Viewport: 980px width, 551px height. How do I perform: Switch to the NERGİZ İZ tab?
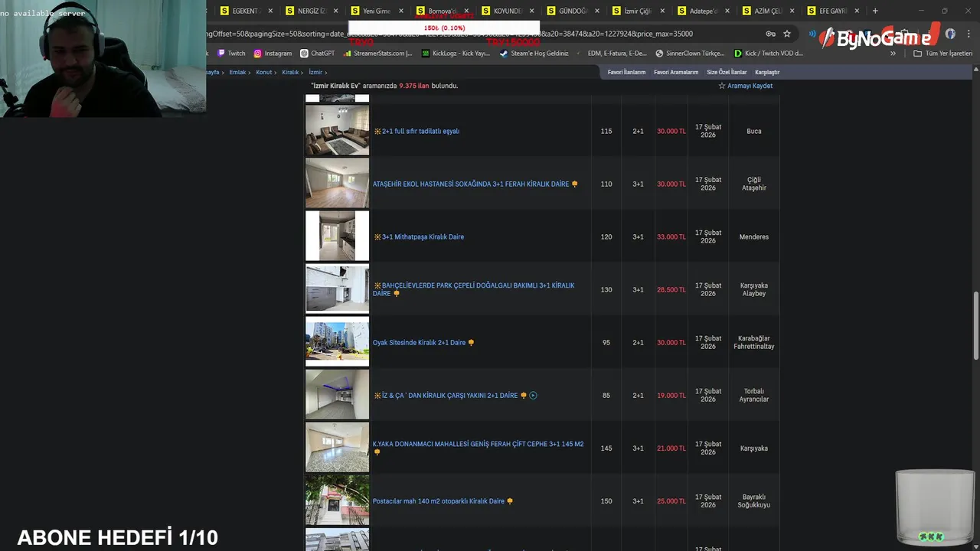pyautogui.click(x=310, y=11)
